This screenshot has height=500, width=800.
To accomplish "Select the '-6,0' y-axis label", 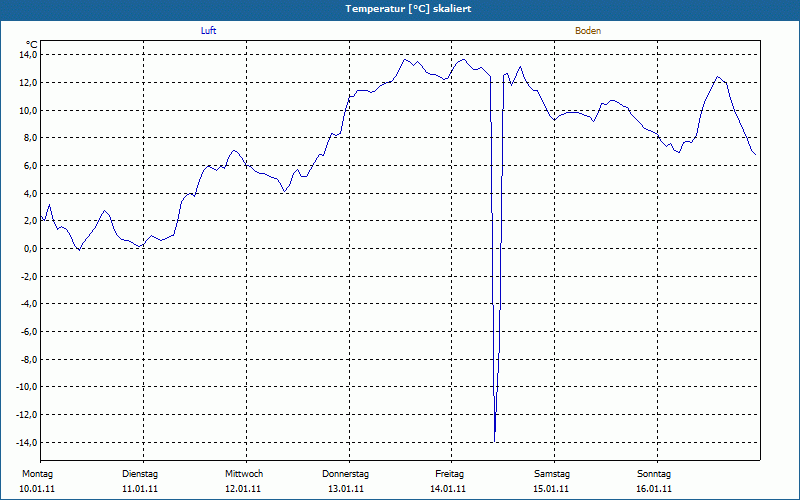I will pos(28,332).
